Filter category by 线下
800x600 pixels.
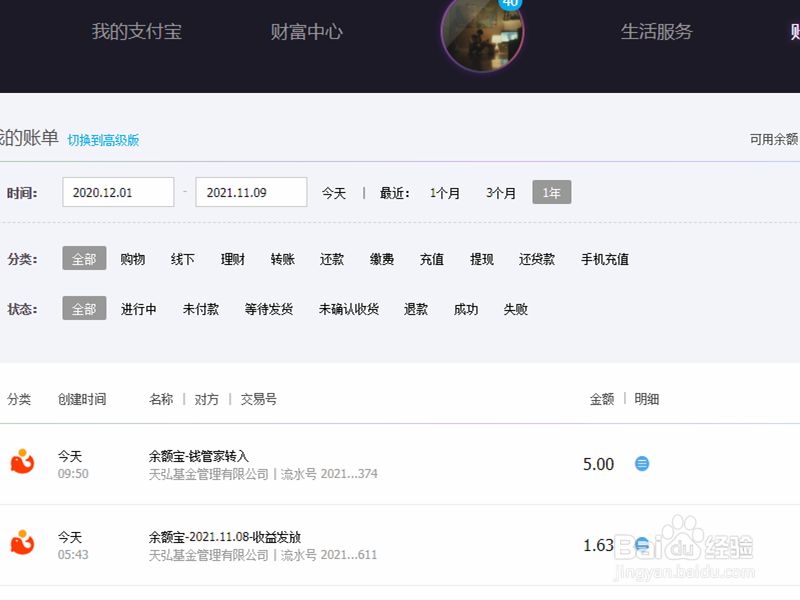[x=183, y=259]
